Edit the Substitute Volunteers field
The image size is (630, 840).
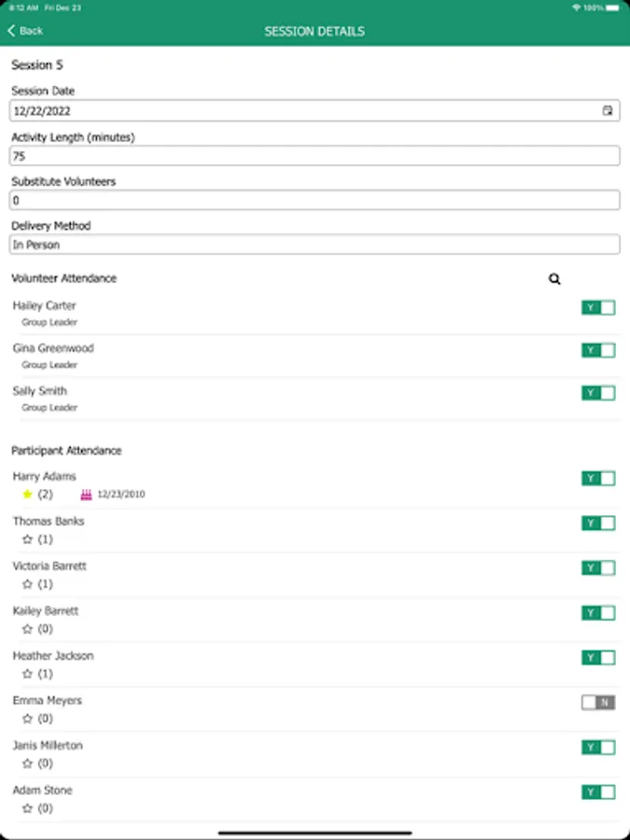(x=315, y=200)
